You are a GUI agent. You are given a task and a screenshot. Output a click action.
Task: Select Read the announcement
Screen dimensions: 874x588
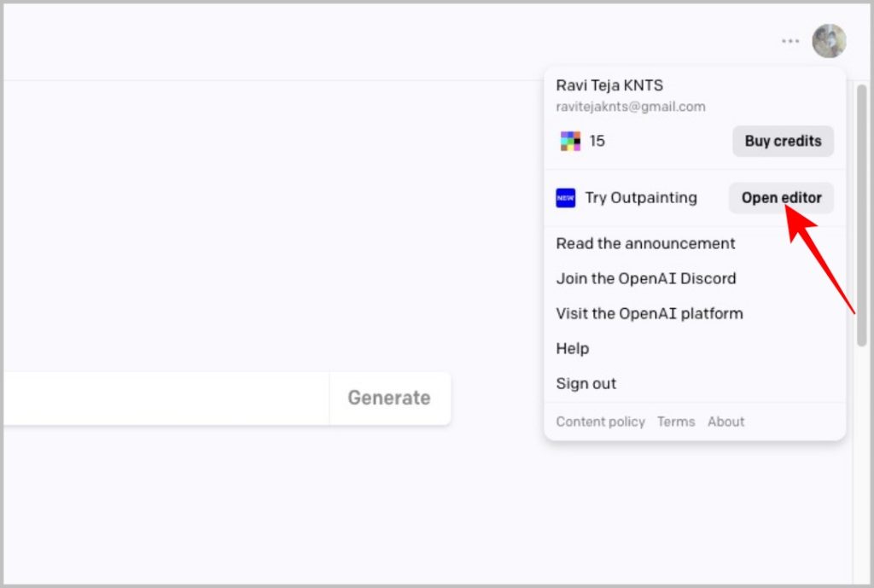645,243
